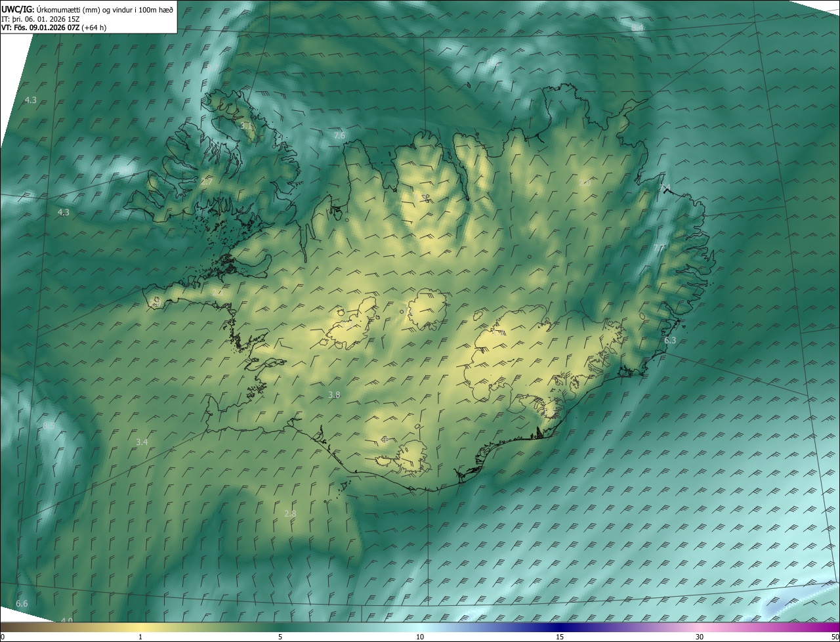Click the map value label 8.5
Image resolution: width=840 pixels, height=642 pixels.
click(49, 426)
